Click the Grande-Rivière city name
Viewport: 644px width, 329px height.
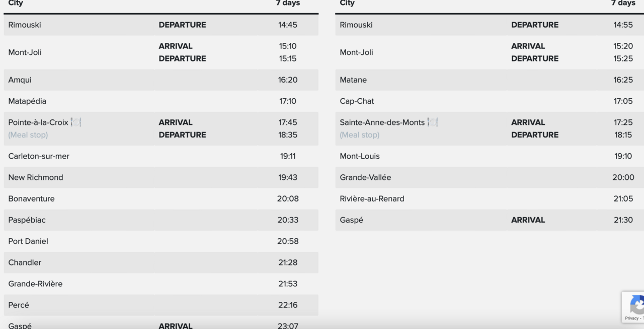(35, 284)
